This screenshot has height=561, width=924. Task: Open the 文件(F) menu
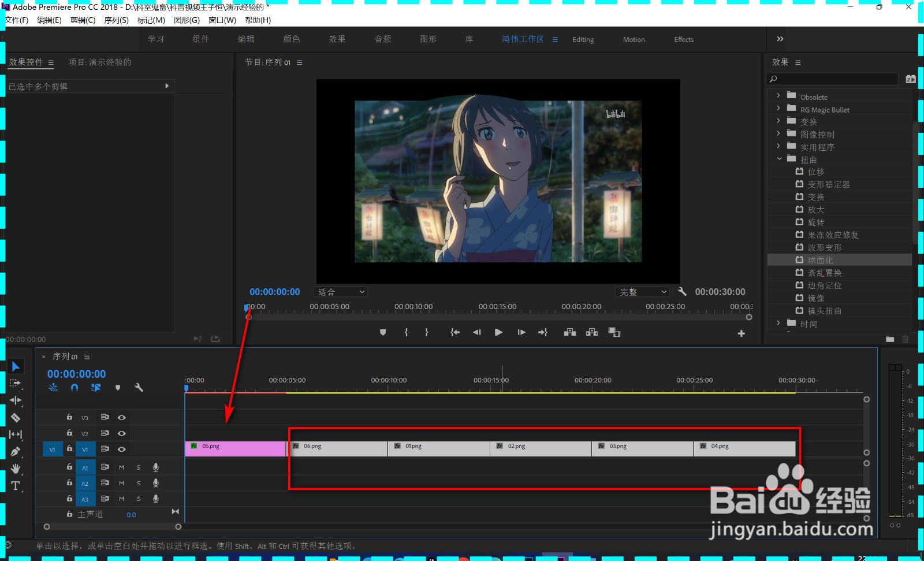click(x=17, y=20)
